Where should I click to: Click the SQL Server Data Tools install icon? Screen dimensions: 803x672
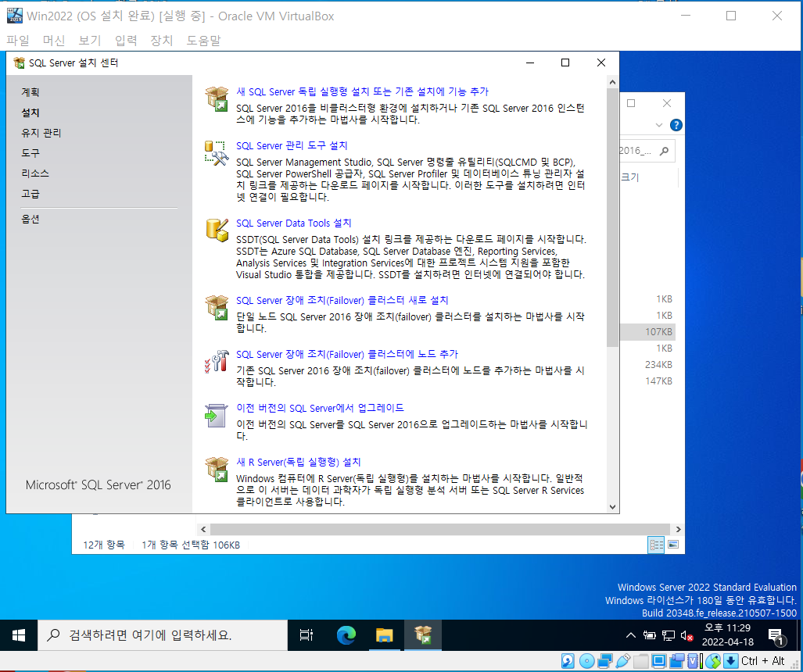click(x=217, y=231)
